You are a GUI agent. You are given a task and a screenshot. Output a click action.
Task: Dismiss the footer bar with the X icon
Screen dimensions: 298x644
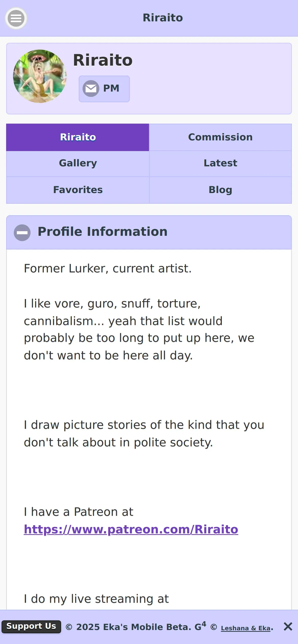(288, 626)
